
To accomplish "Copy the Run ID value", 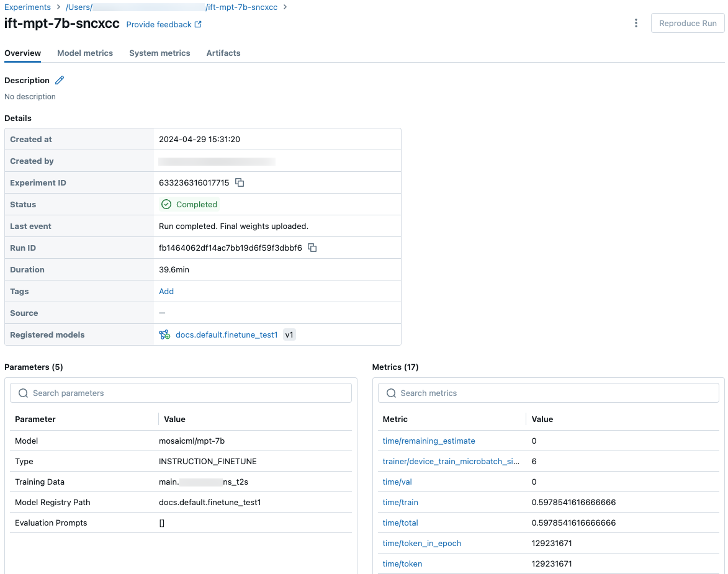I will [x=313, y=248].
